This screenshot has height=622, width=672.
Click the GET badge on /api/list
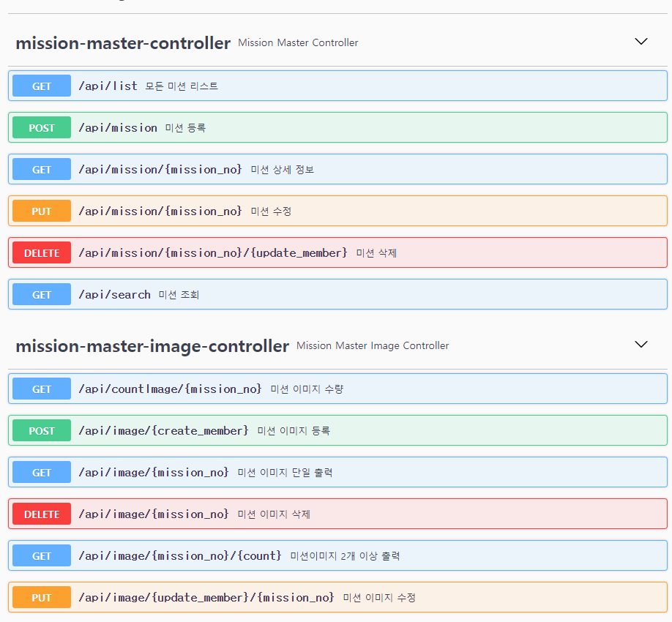point(41,86)
